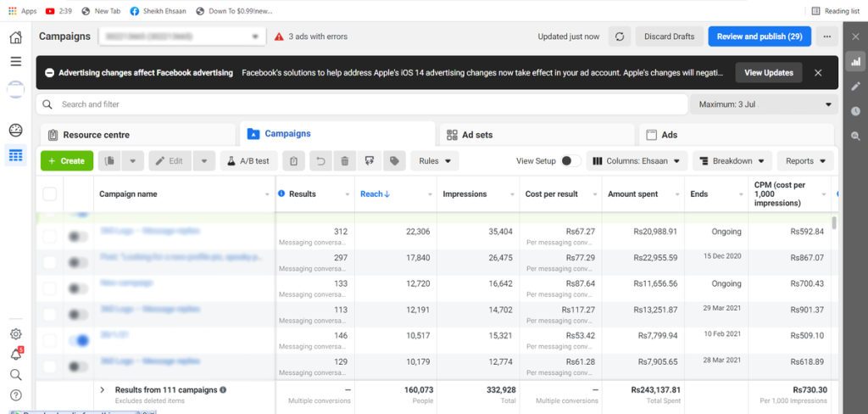Click the tag icon in toolbar
This screenshot has height=414, width=868.
(393, 161)
